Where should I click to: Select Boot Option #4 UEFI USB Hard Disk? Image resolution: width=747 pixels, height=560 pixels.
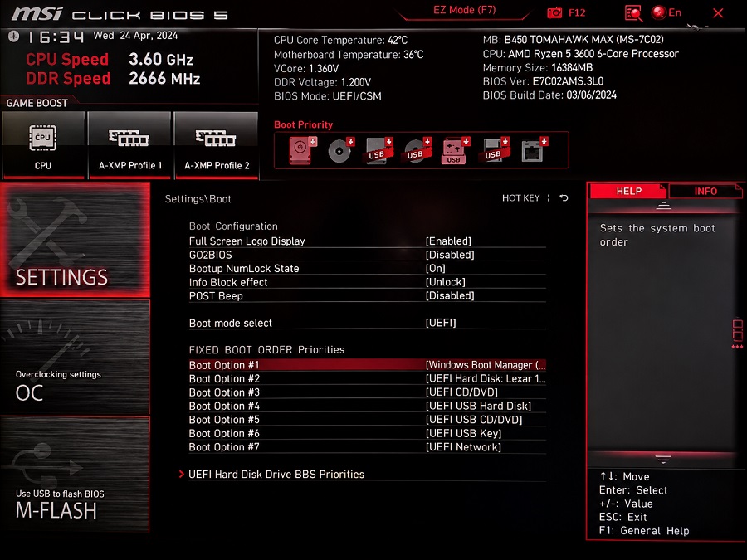(x=368, y=407)
